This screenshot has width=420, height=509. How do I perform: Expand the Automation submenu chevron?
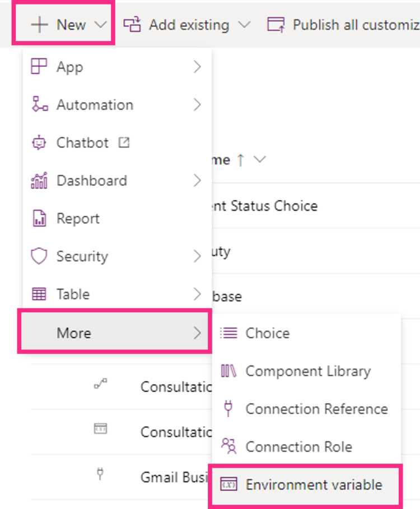click(197, 105)
